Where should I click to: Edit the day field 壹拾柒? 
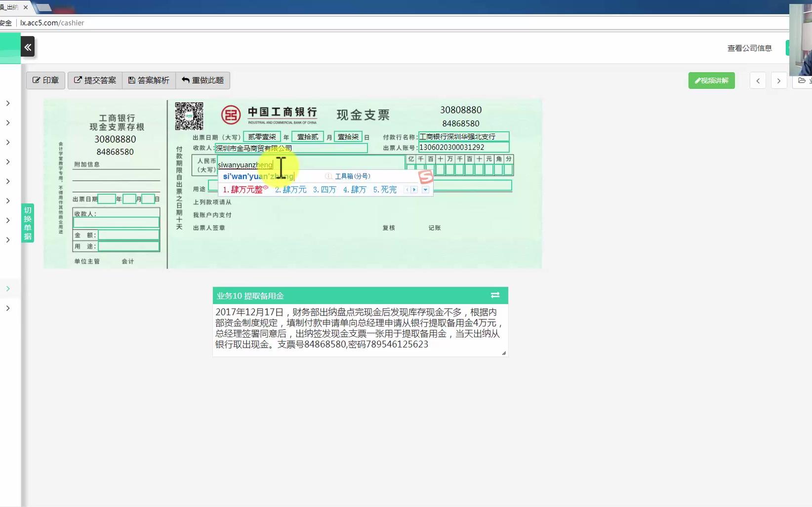pyautogui.click(x=348, y=137)
